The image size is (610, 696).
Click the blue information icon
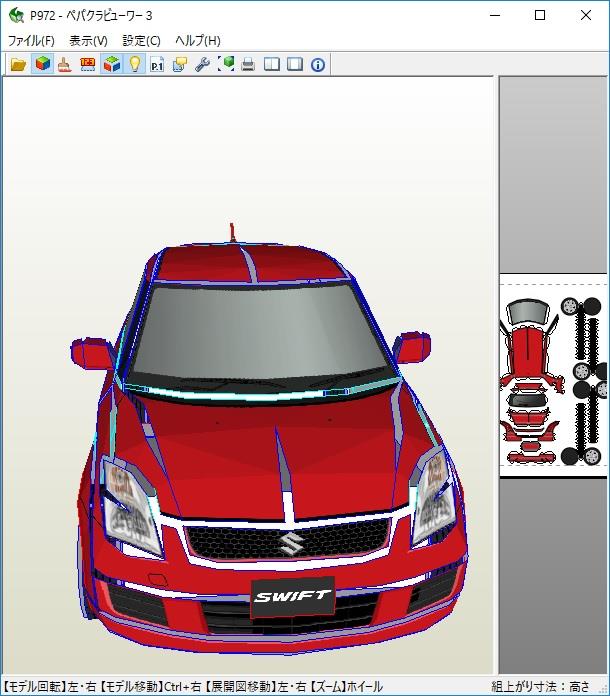[318, 65]
